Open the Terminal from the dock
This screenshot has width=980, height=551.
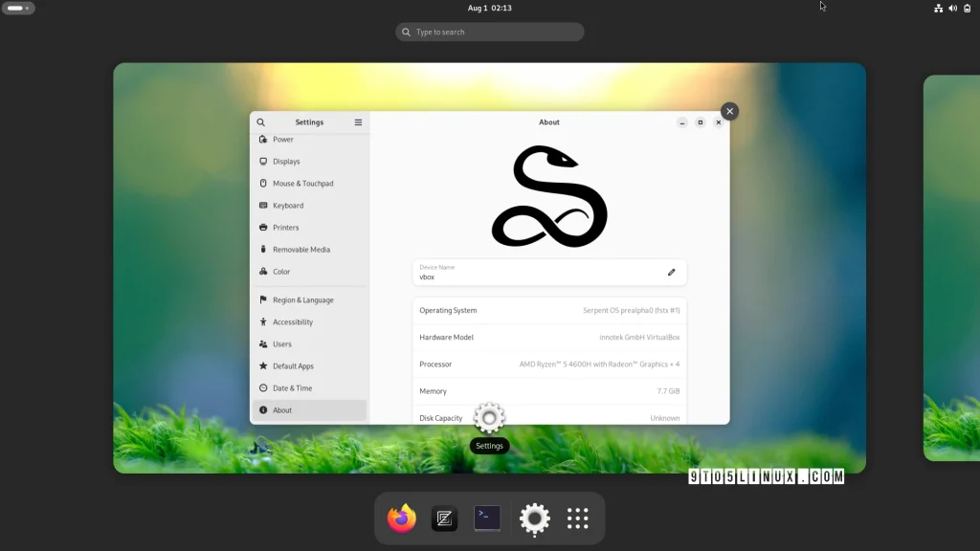487,518
